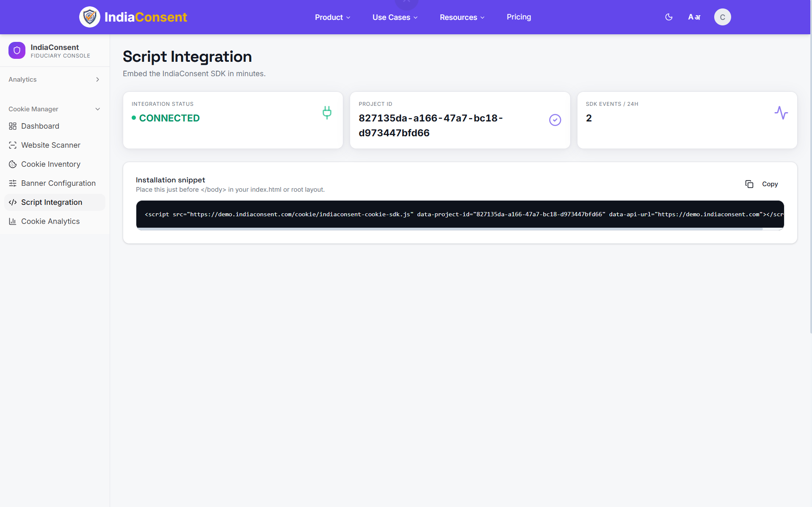Click "Embed the IndiaConsent SDK in minutes." subtitle

click(194, 74)
